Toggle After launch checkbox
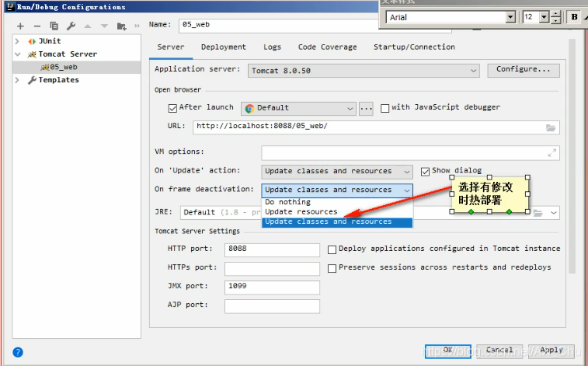 click(x=172, y=108)
